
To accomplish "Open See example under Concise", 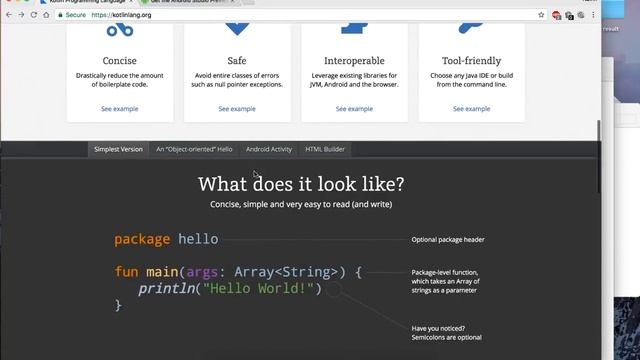I will [x=120, y=109].
